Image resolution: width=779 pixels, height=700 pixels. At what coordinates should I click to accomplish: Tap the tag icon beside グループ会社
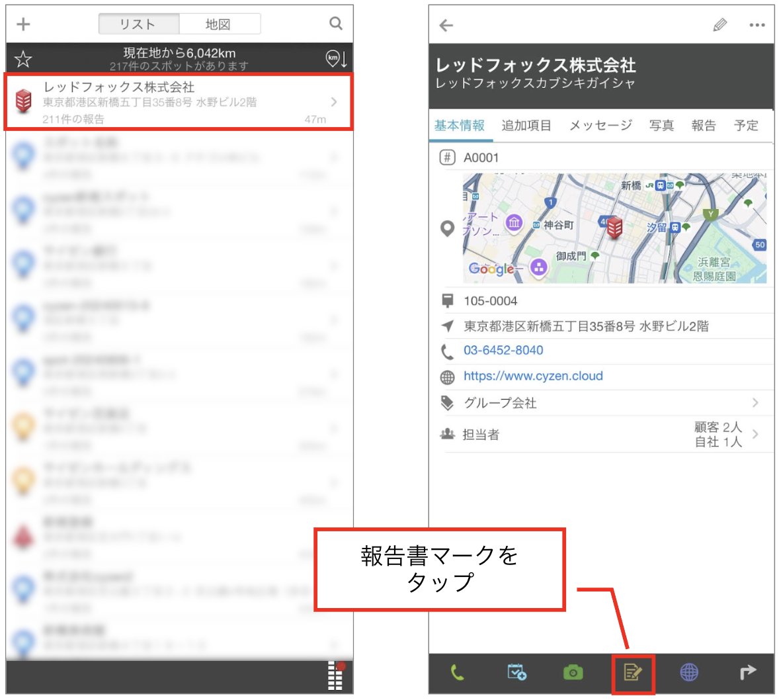[447, 403]
